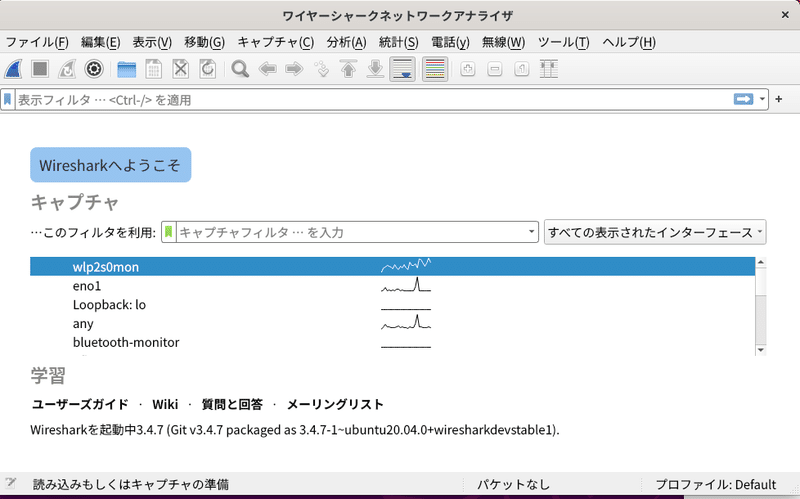The width and height of the screenshot is (800, 499).
Task: Restart the current capture icon
Action: [67, 69]
